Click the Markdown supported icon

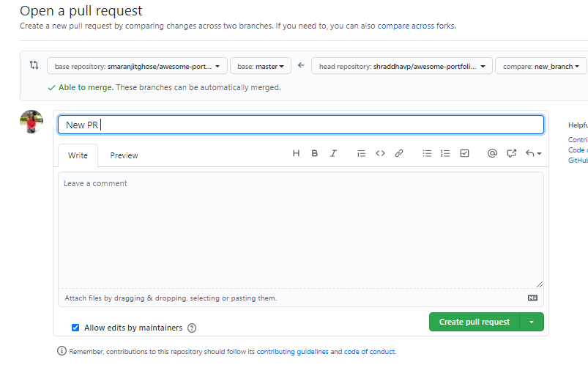click(x=532, y=298)
